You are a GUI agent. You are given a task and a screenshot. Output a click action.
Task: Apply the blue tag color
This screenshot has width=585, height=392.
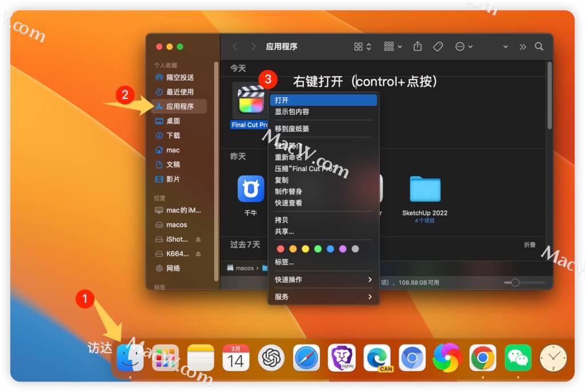tap(330, 249)
